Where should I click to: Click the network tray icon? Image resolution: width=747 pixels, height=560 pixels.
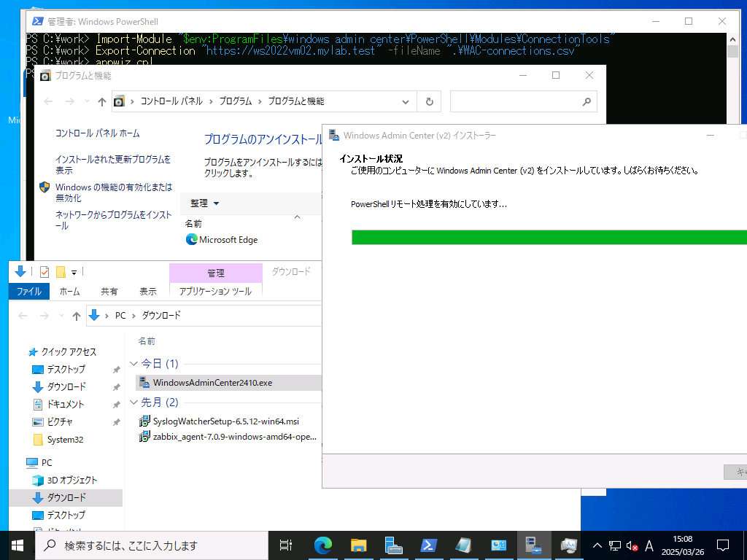tap(615, 545)
